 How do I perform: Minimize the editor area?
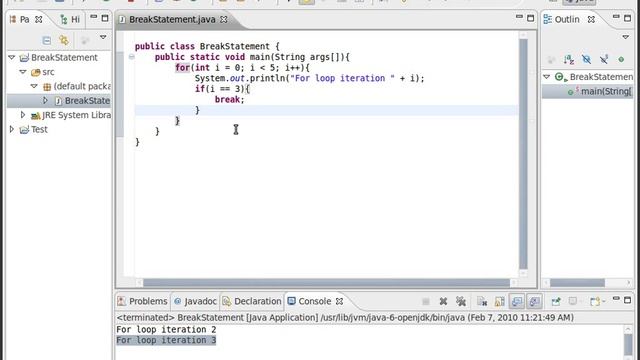(519, 17)
